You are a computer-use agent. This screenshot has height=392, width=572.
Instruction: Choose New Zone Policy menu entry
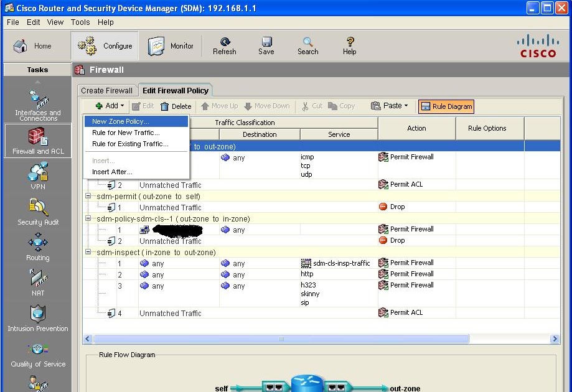coord(136,121)
